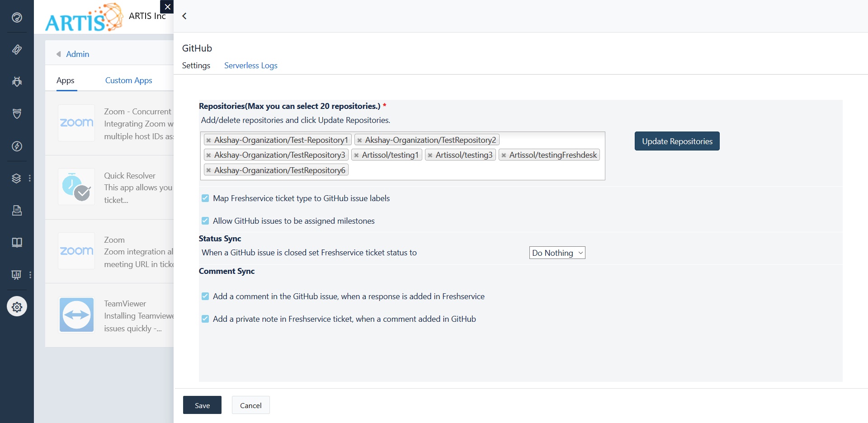
Task: Open the TeamViewer app icon
Action: 76,315
